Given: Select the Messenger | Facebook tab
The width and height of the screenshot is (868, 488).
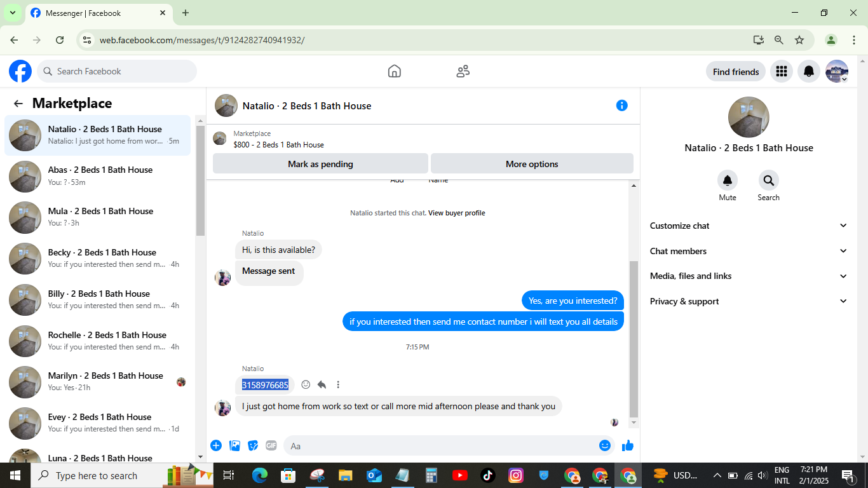Looking at the screenshot, I should [x=98, y=13].
